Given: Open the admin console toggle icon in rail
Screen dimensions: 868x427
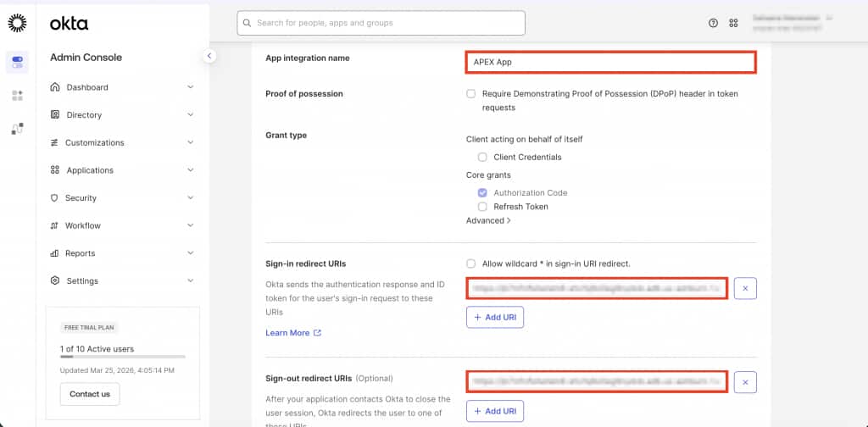Looking at the screenshot, I should coord(17,62).
